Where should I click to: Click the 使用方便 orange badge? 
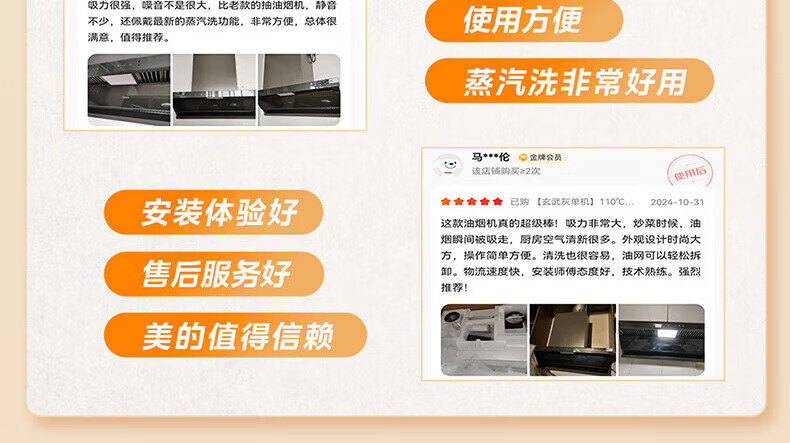tap(524, 20)
